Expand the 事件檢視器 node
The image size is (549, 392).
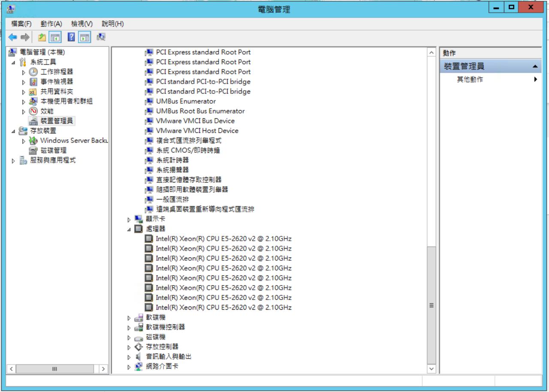(x=24, y=82)
